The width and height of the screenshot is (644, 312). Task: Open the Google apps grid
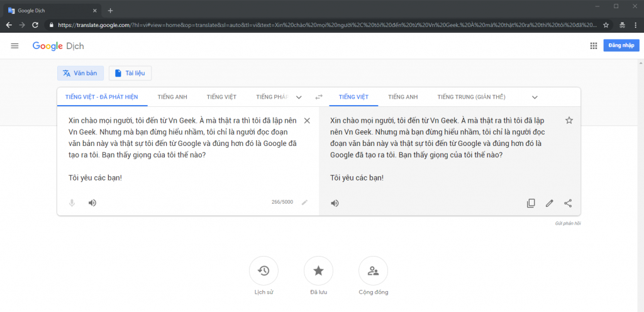pos(594,46)
